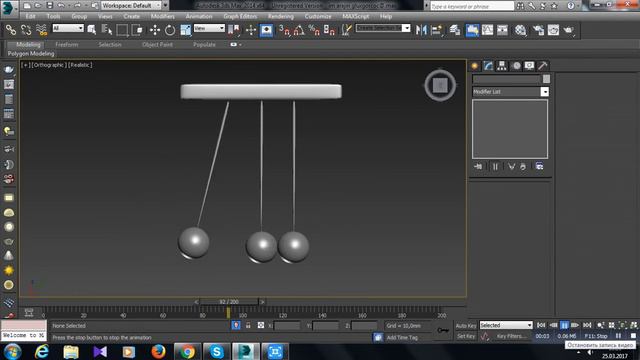Click Configure Modifier Sets icon
This screenshot has height=360, width=640.
(540, 167)
